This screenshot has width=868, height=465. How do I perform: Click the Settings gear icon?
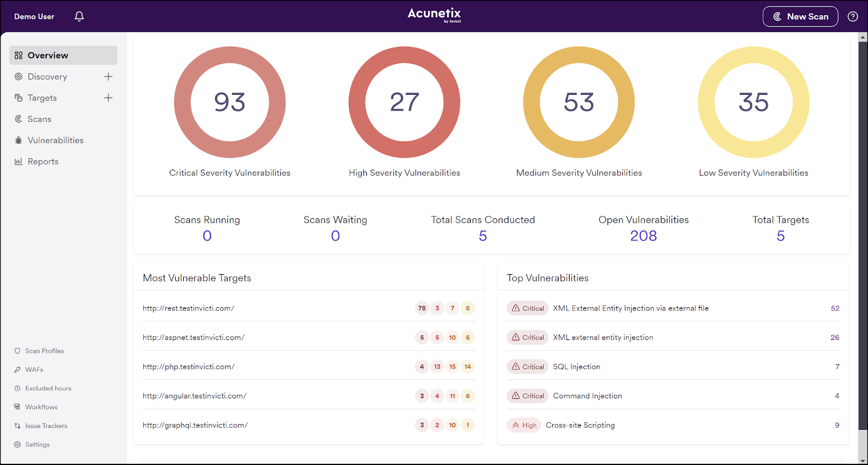pos(17,444)
